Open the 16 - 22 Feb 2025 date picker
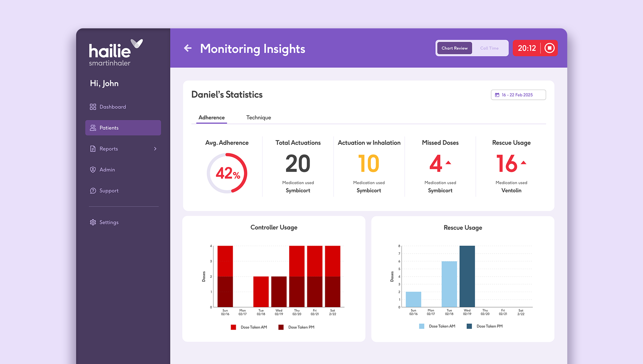 point(518,95)
